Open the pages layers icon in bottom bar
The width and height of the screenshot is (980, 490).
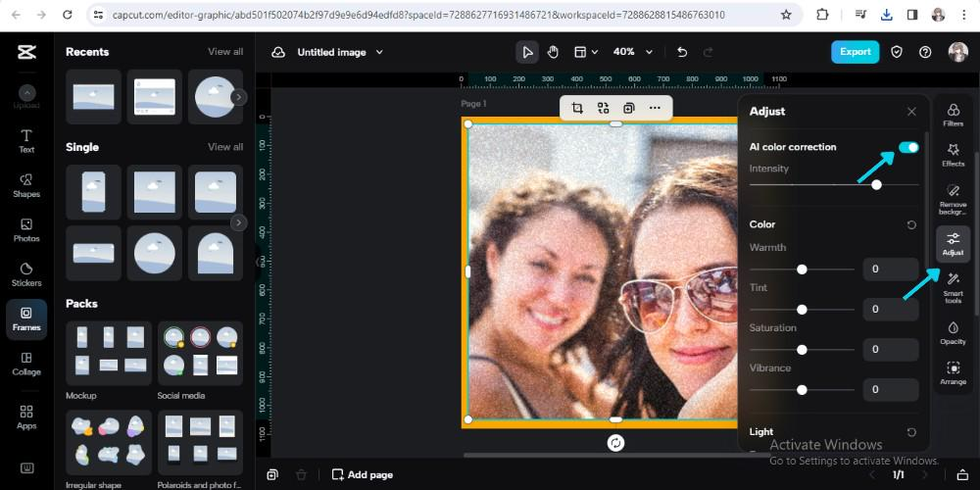point(271,475)
